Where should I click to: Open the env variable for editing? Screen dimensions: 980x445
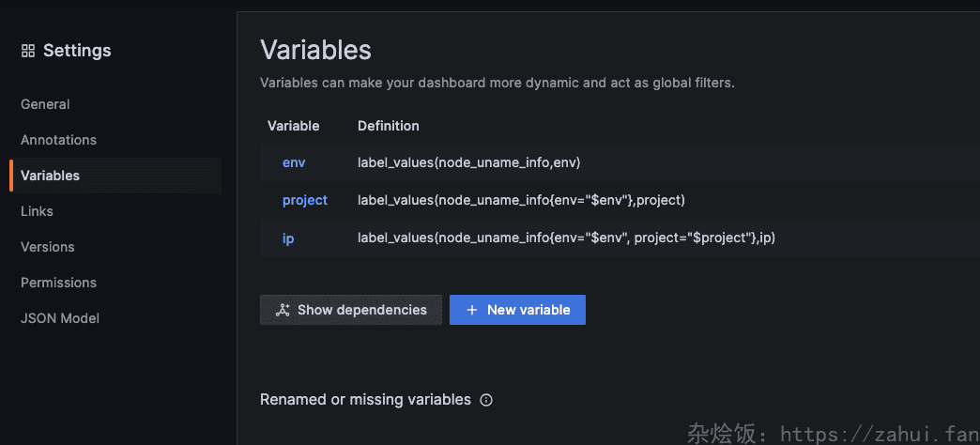(294, 162)
